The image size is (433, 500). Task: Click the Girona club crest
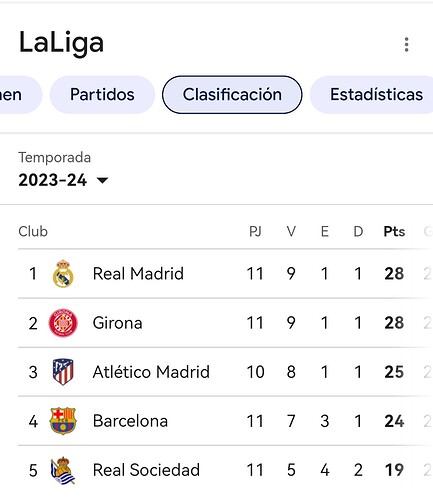pos(63,323)
